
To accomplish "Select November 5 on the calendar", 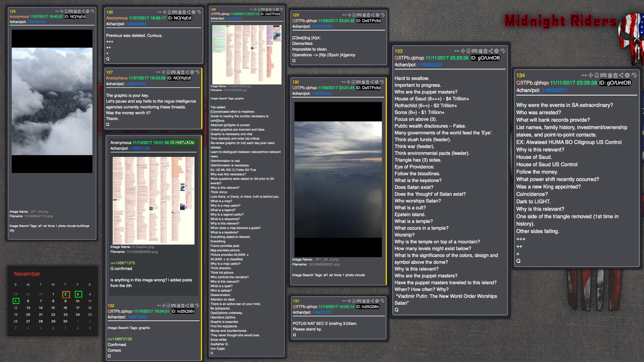I will pos(16,301).
